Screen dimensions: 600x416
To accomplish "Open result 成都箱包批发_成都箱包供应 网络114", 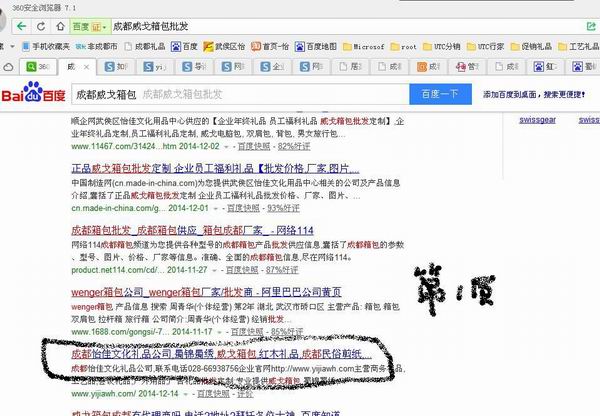I will (192, 230).
